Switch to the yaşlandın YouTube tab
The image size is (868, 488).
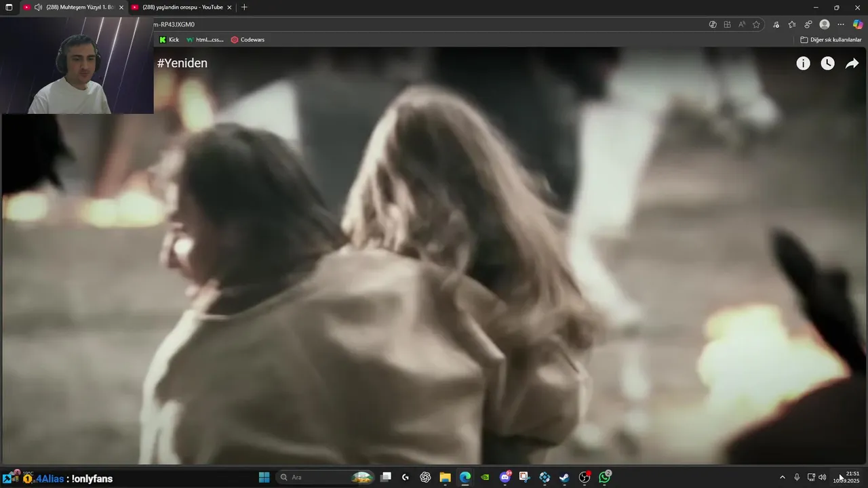coord(182,7)
